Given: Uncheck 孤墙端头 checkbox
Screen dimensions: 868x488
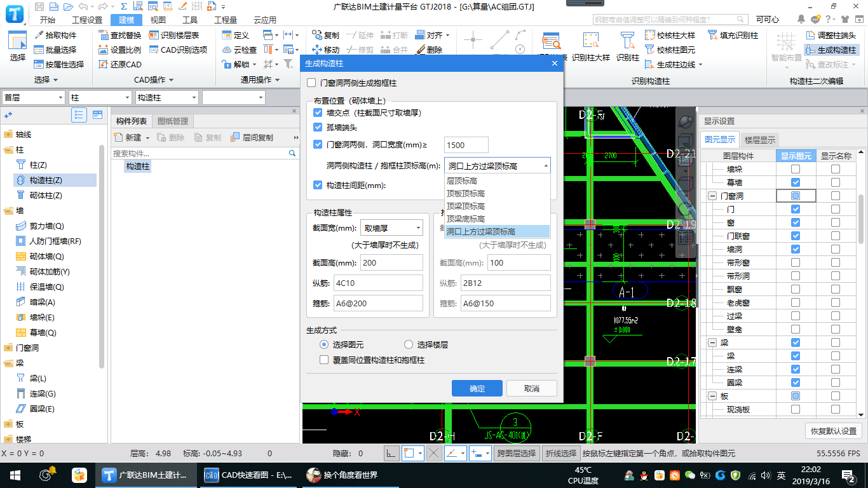Looking at the screenshot, I should click(318, 128).
